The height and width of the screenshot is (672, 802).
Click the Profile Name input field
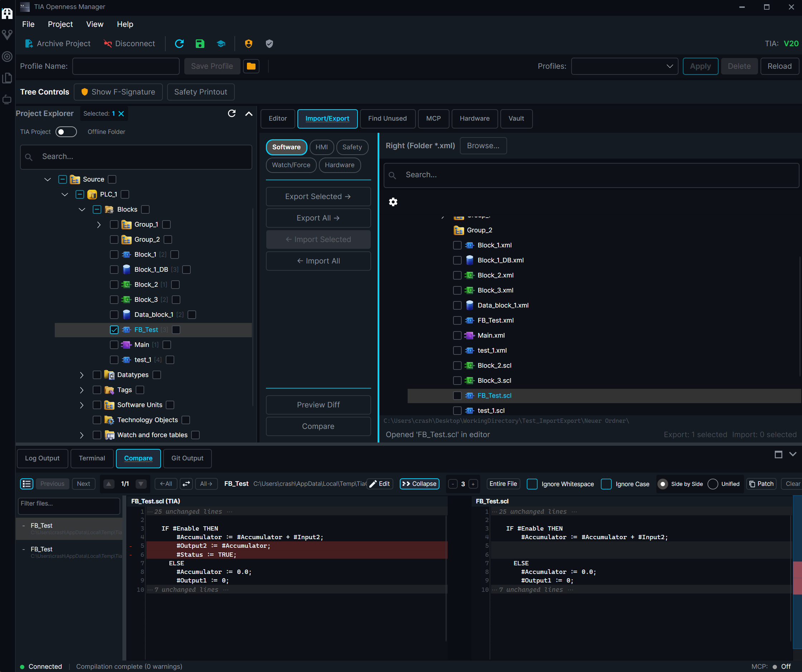(126, 66)
